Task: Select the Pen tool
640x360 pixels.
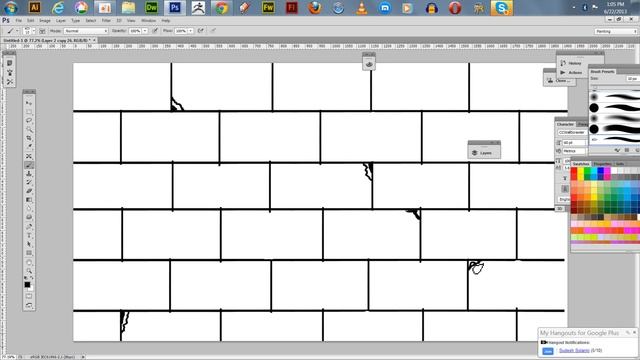Action: 29,227
